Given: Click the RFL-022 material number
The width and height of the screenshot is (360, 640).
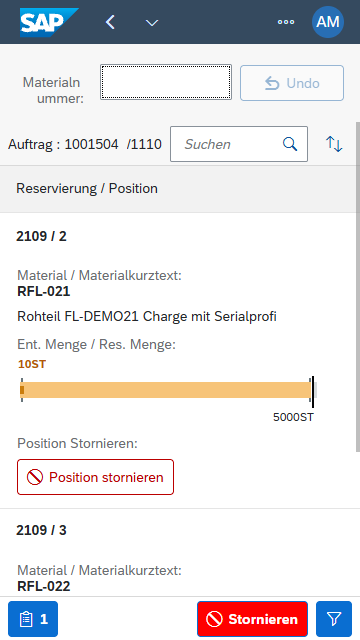Looking at the screenshot, I should coord(44,586).
